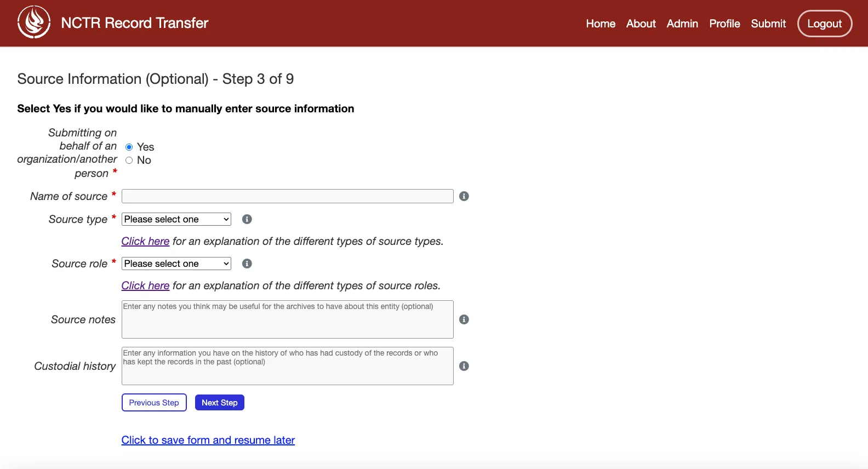Focus the Name of source input field
Image resolution: width=868 pixels, height=469 pixels.
coord(288,196)
